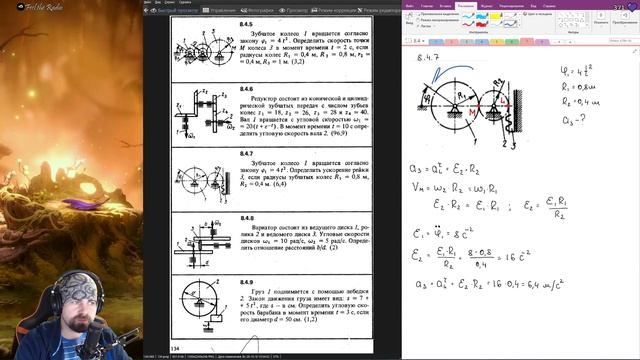
Task: Open Color & Thickness dialog
Action: tap(538, 14)
